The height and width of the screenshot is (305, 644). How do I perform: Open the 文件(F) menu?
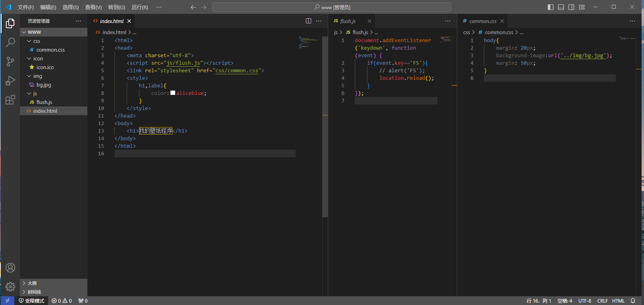(25, 7)
